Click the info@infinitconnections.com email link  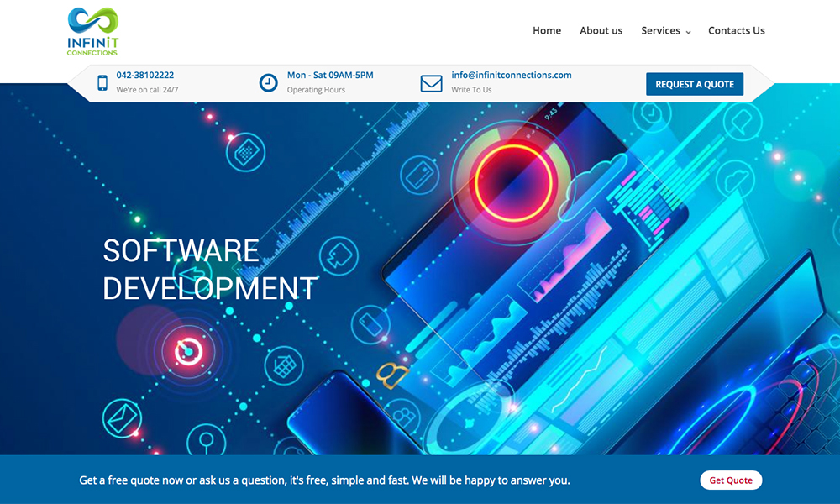click(511, 75)
